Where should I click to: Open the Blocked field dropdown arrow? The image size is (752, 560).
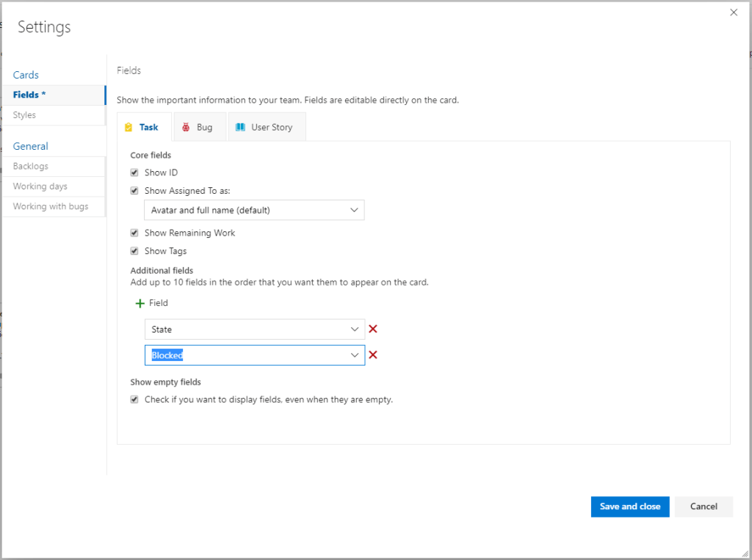[x=355, y=355]
